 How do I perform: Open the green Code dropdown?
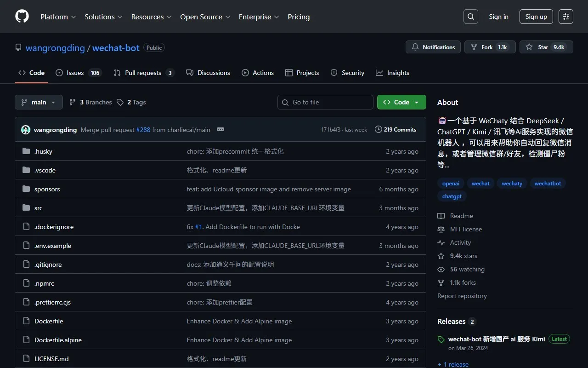[401, 102]
